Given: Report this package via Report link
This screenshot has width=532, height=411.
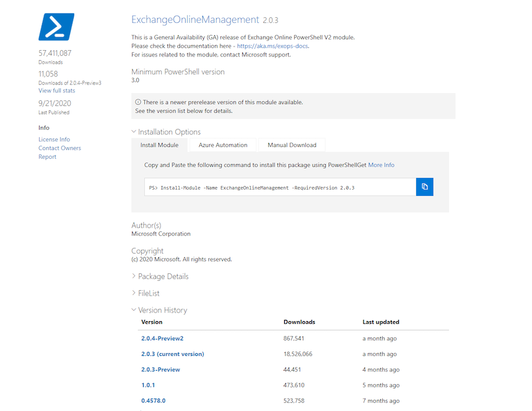Looking at the screenshot, I should (x=47, y=157).
